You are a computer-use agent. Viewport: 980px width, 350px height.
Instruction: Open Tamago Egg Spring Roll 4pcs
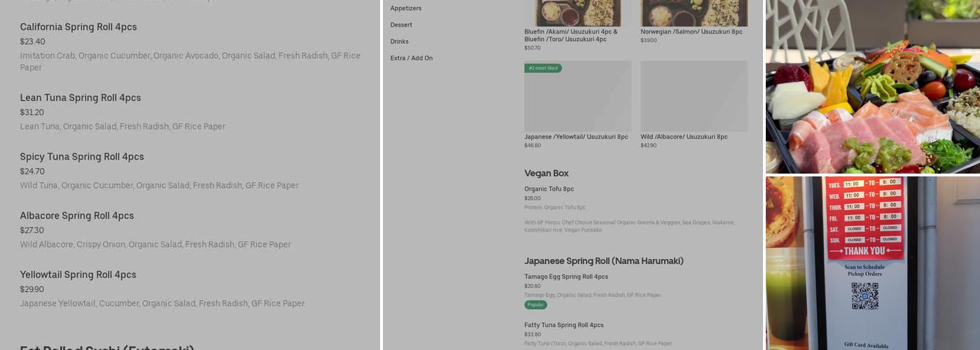pyautogui.click(x=566, y=276)
